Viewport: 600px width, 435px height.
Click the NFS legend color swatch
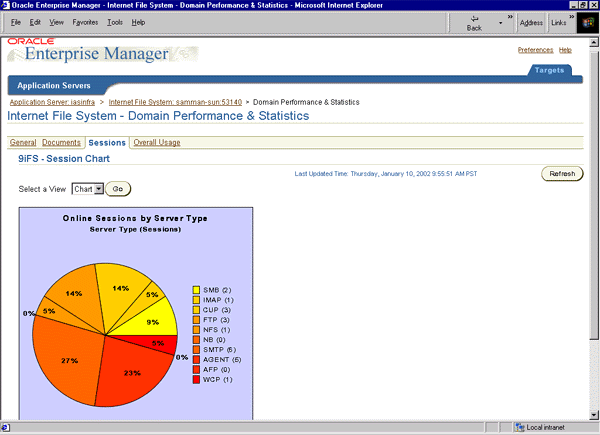pyautogui.click(x=196, y=330)
